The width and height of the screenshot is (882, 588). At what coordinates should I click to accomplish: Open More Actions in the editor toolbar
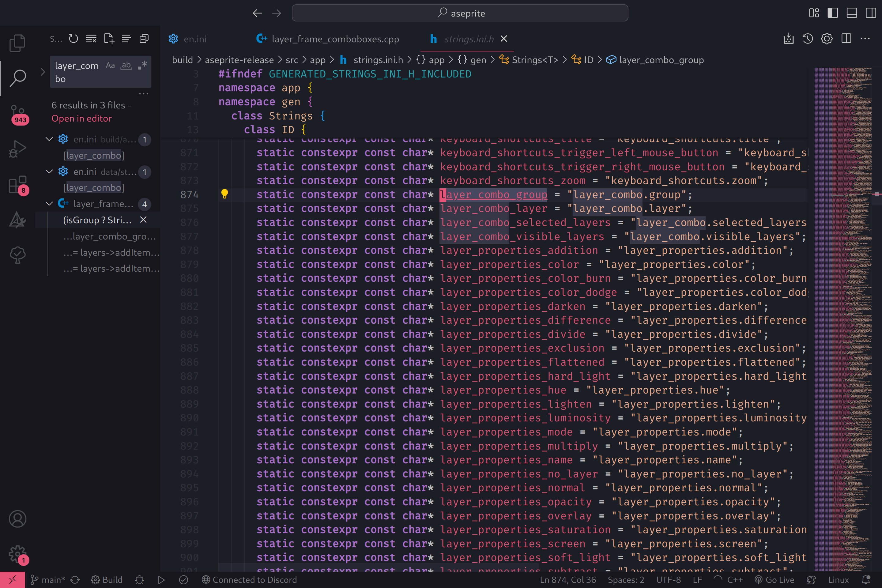[x=865, y=39]
